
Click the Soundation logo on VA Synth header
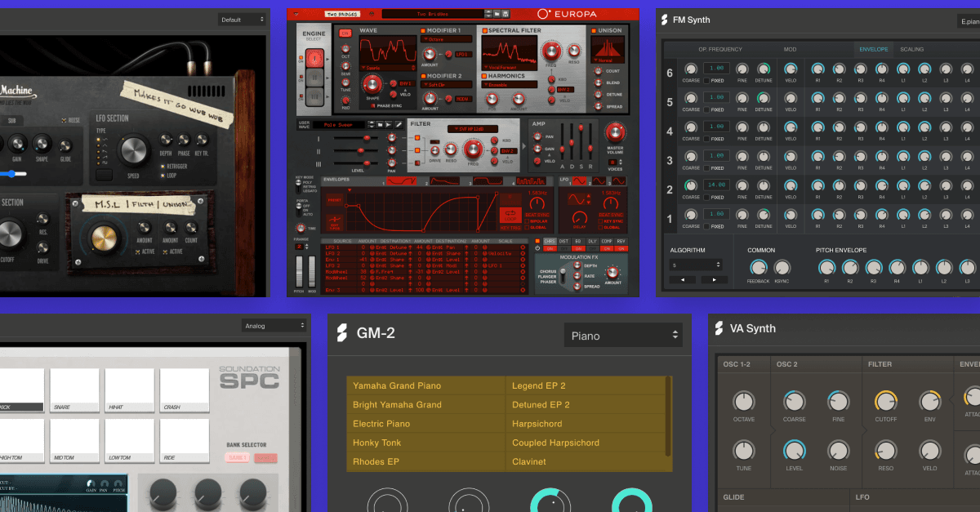pos(719,328)
